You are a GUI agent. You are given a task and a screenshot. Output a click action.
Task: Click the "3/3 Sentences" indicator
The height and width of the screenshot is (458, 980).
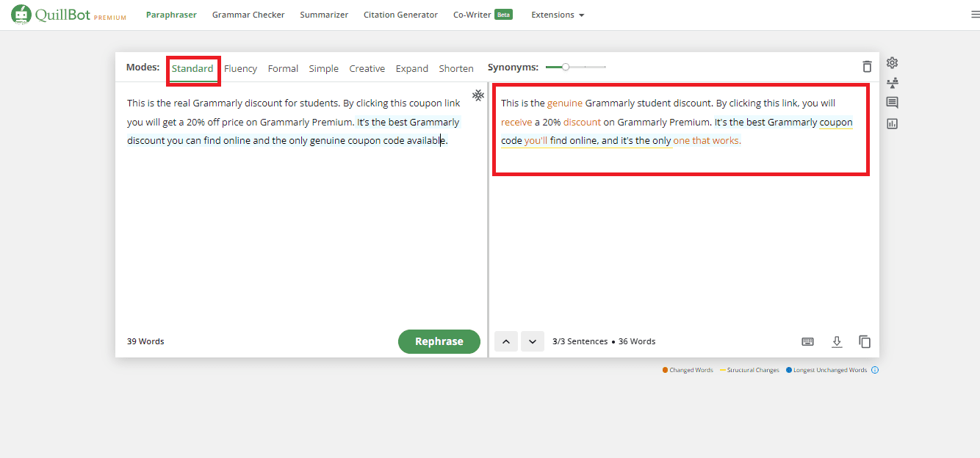click(x=580, y=341)
